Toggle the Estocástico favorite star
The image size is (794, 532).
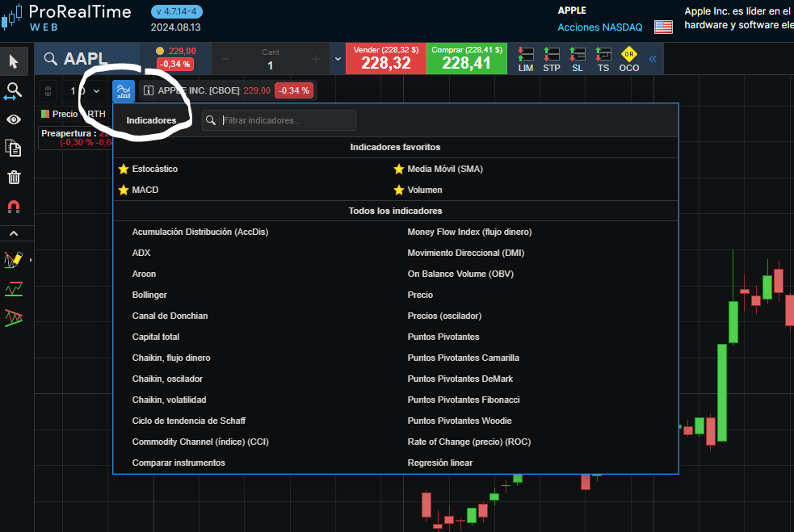click(124, 169)
